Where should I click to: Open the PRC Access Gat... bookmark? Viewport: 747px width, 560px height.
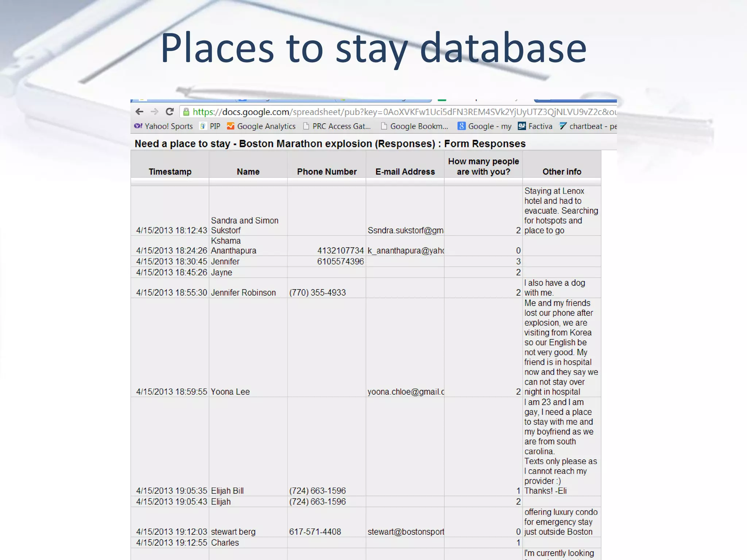[337, 126]
